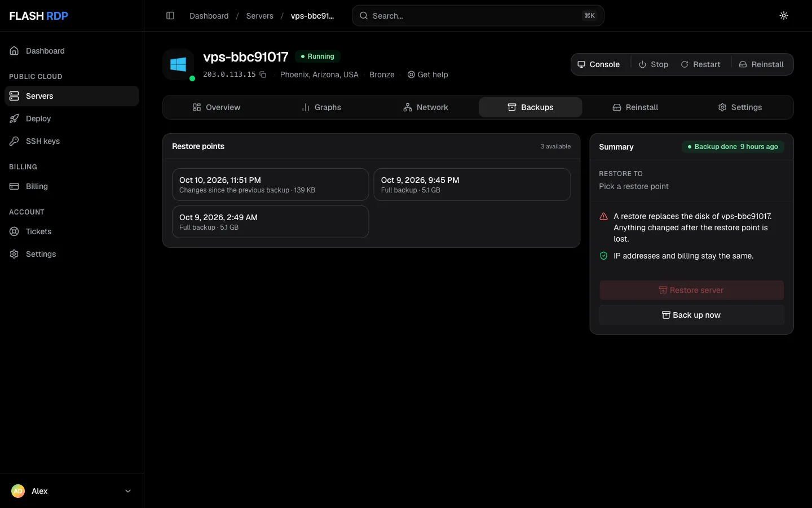812x508 pixels.
Task: Stop the server
Action: (x=654, y=64)
